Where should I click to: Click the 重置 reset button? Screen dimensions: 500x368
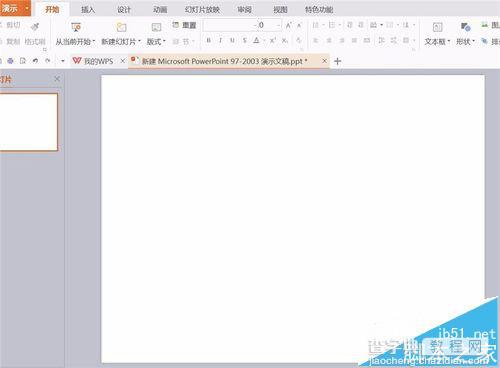185,25
